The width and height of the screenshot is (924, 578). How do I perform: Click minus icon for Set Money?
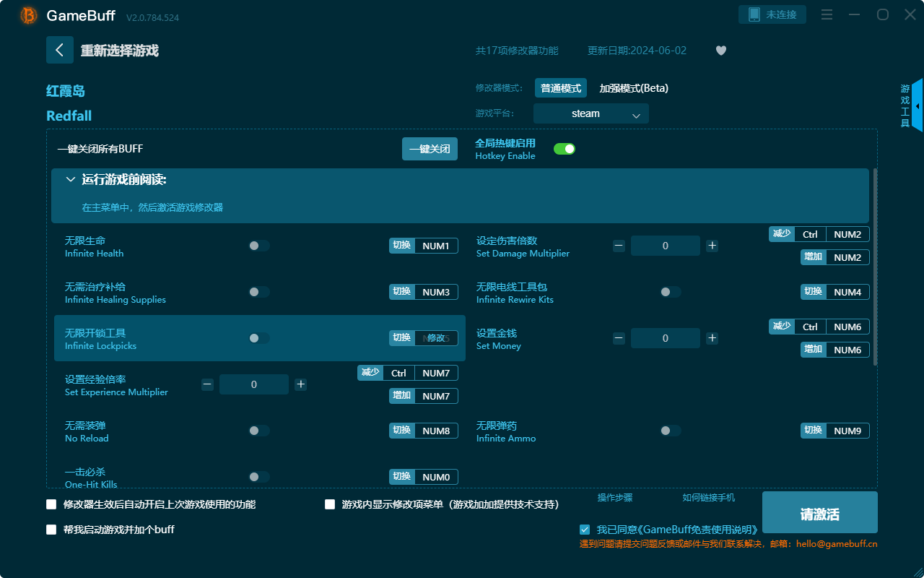pos(619,338)
